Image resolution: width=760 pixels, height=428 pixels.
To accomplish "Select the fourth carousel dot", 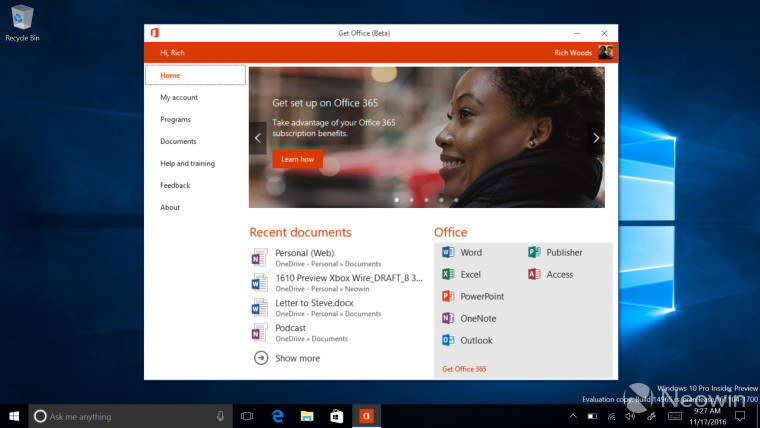I will pyautogui.click(x=441, y=200).
